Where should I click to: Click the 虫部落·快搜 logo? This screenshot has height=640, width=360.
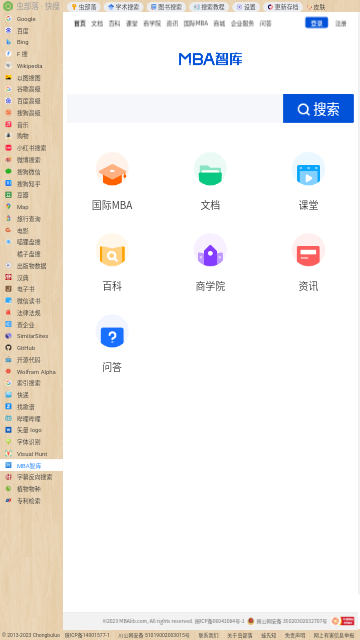[x=31, y=6]
